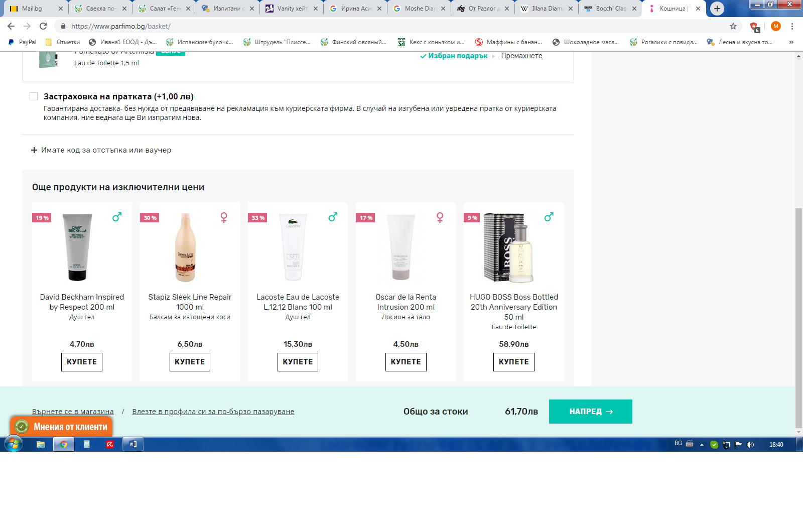803x532 pixels.
Task: Show hidden system tray icons
Action: (702, 445)
